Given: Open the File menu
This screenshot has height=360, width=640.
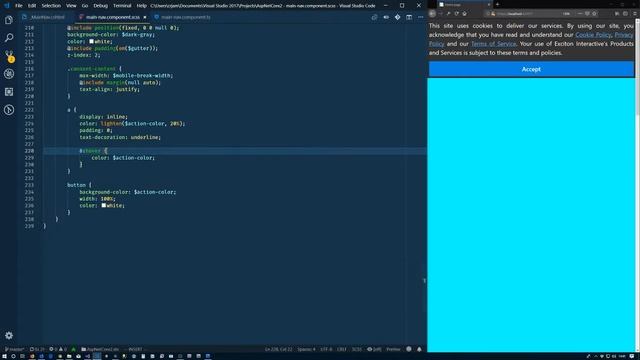Looking at the screenshot, I should coord(19,6).
